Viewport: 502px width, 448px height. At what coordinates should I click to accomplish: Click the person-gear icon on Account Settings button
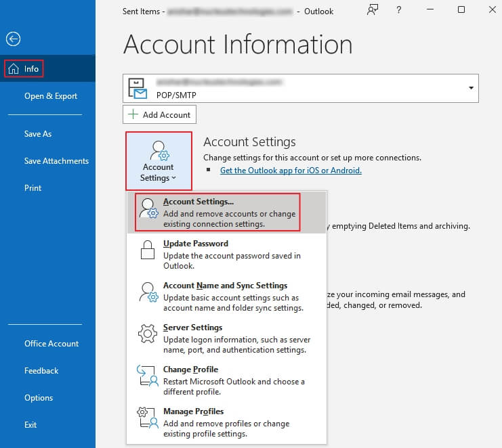[159, 151]
